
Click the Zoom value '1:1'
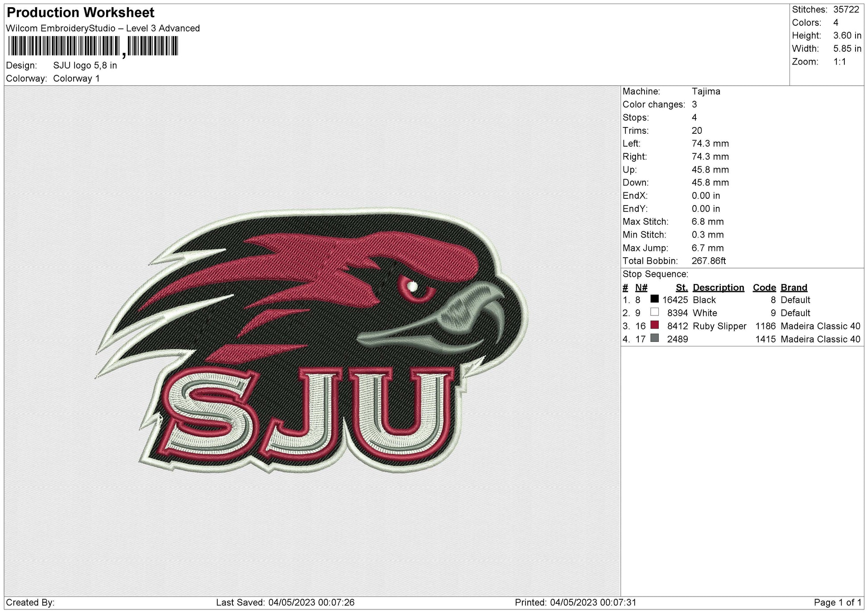pos(840,62)
